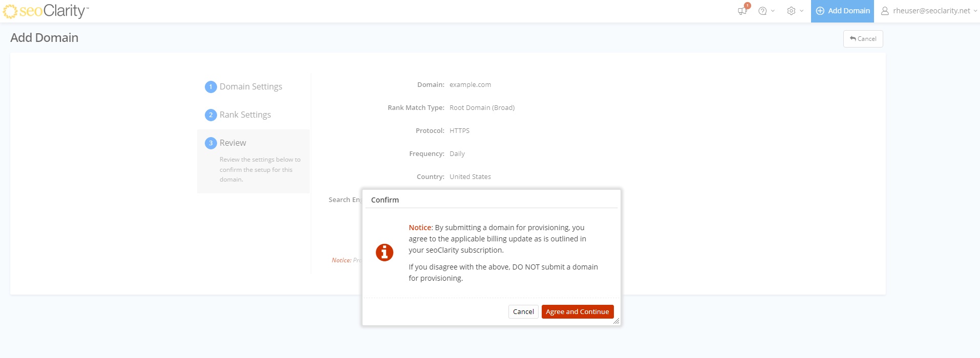Click the step 1 number circle
The image size is (980, 358).
pos(210,87)
